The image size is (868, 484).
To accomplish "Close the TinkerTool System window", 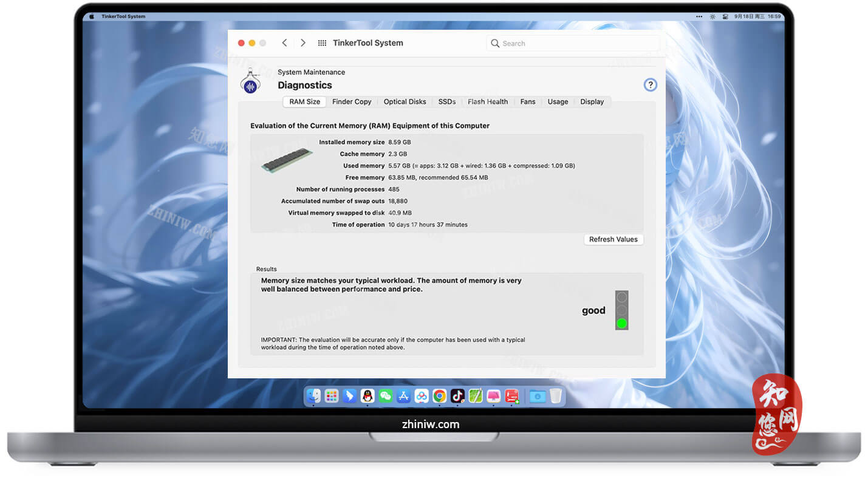I will coord(241,43).
